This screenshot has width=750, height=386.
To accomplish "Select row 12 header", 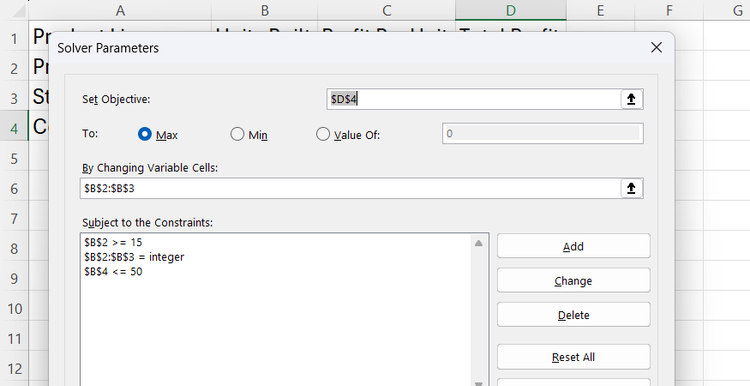I will (x=14, y=368).
